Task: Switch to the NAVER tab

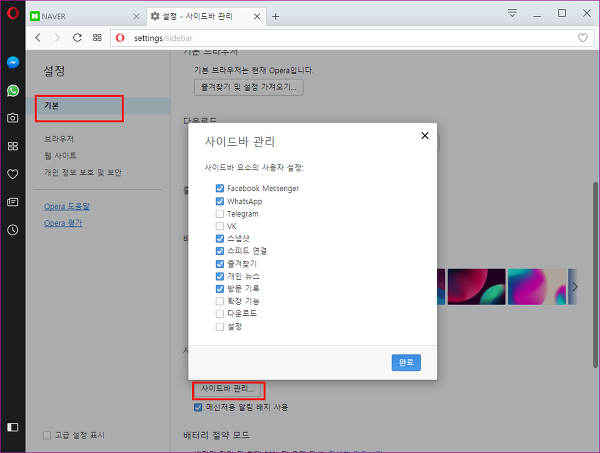Action: (x=85, y=16)
